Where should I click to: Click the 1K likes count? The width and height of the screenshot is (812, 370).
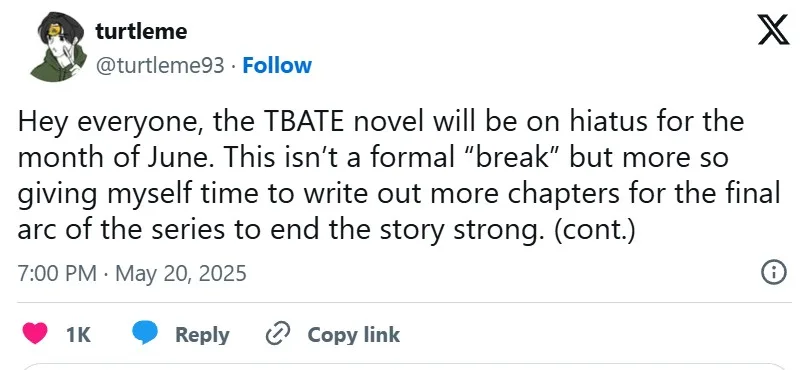(79, 335)
